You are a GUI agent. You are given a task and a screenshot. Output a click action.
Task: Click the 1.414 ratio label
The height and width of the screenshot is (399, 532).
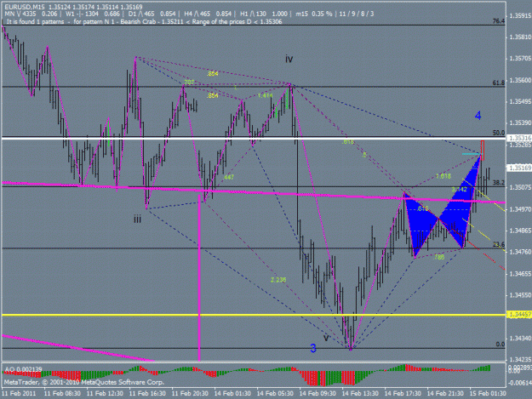point(265,95)
